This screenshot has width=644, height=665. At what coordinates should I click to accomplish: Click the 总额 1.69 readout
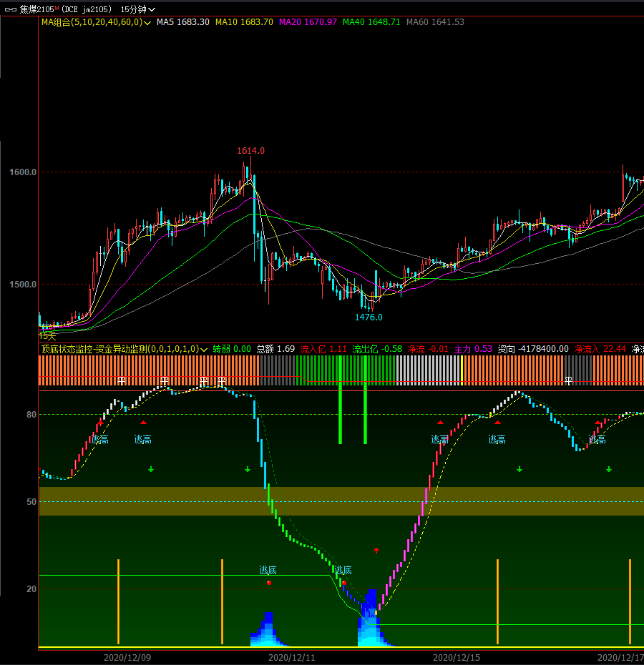[276, 349]
